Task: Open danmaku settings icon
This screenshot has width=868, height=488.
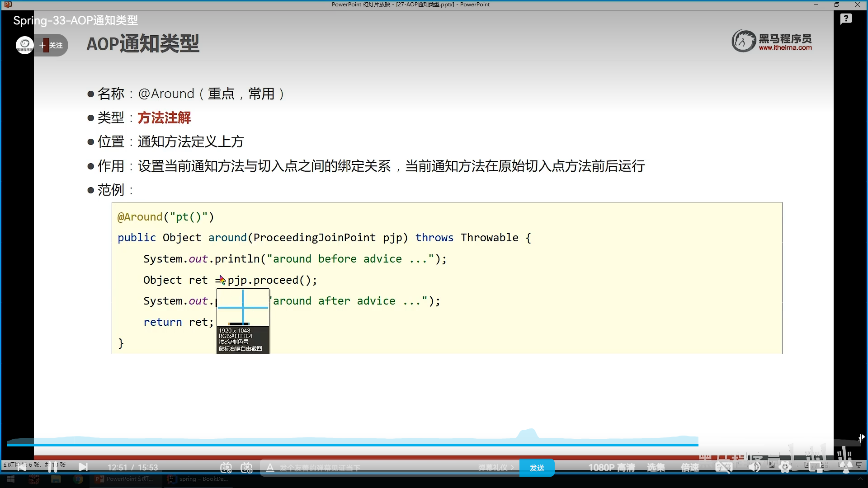Action: click(247, 468)
